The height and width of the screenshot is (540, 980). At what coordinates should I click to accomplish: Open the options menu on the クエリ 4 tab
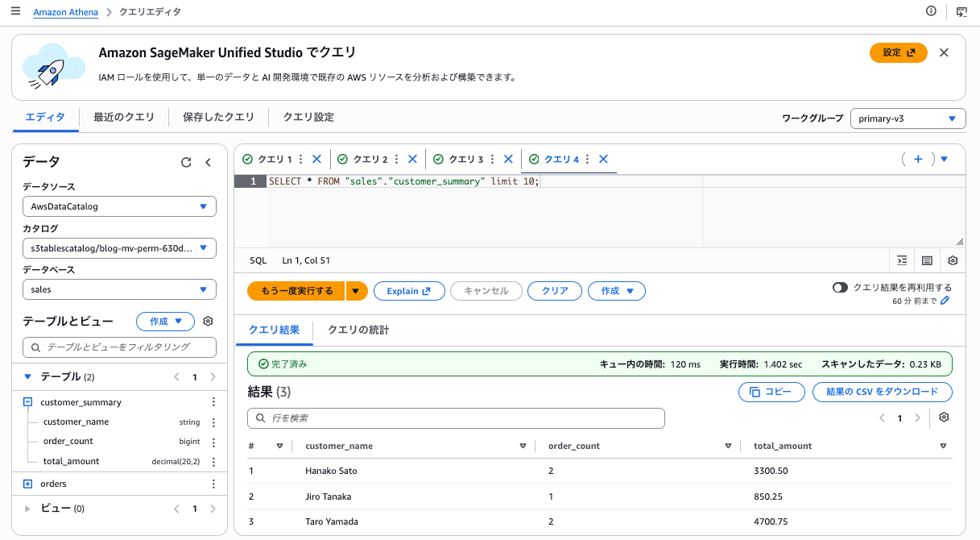click(588, 160)
